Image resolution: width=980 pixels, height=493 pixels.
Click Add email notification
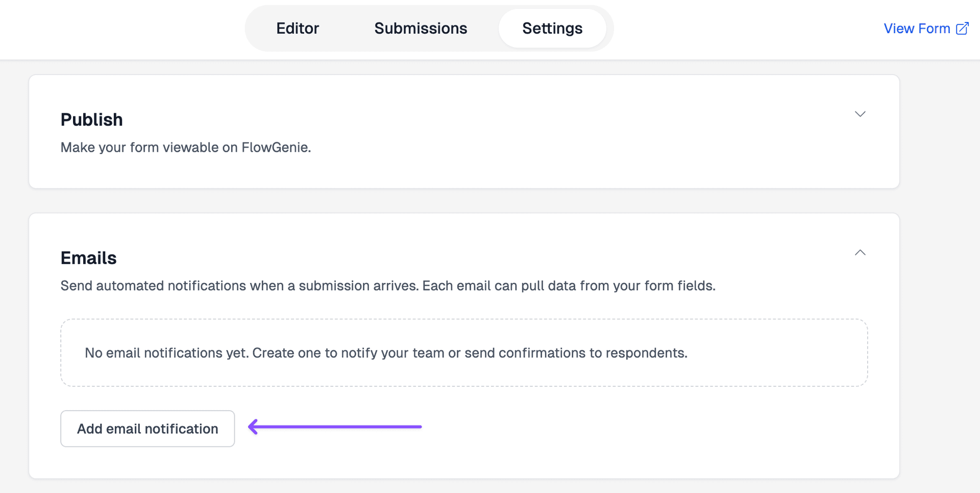pos(147,429)
